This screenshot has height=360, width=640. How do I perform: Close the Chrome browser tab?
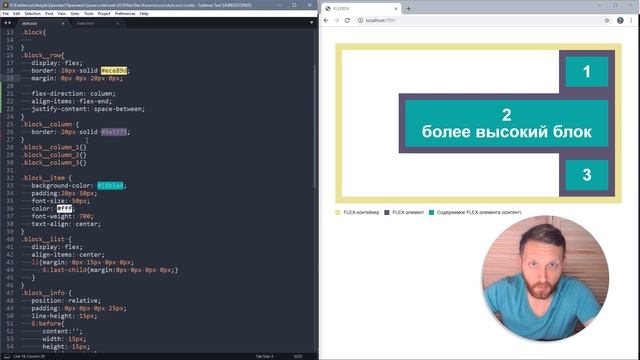[396, 8]
